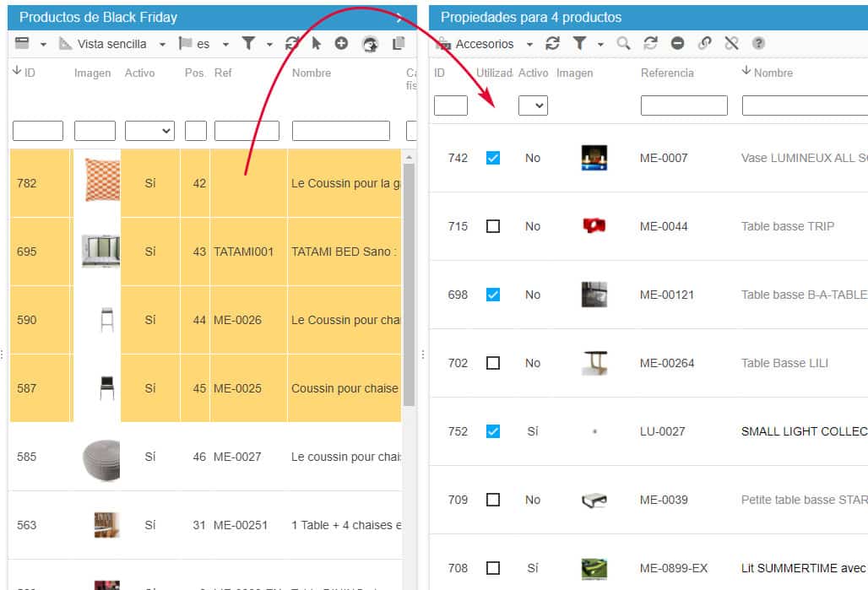Image resolution: width=868 pixels, height=590 pixels.
Task: Click the link chain icon in properties toolbar
Action: [x=704, y=44]
